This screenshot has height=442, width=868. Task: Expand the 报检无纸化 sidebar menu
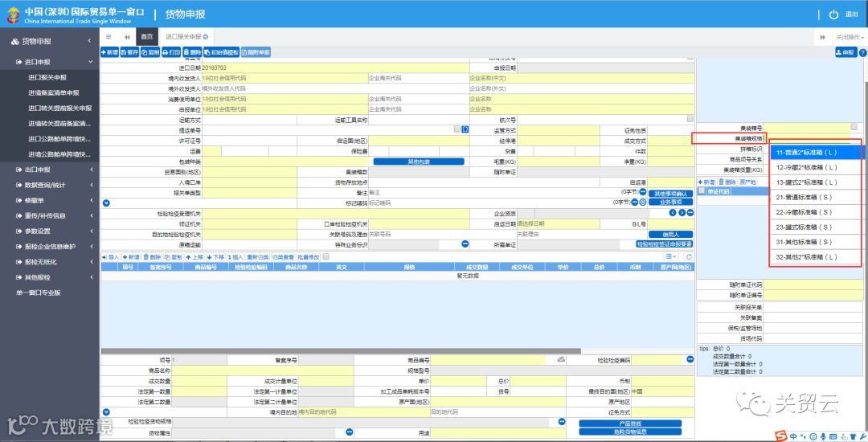click(50, 262)
